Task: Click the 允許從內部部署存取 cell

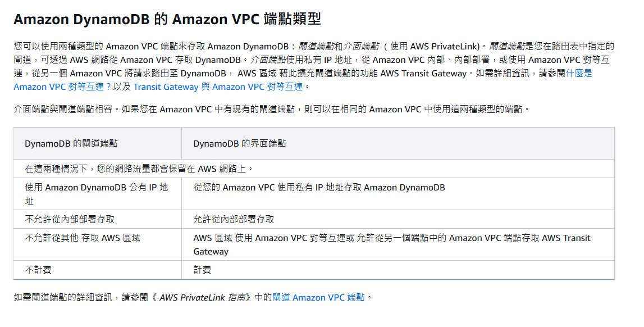Action: [398, 219]
